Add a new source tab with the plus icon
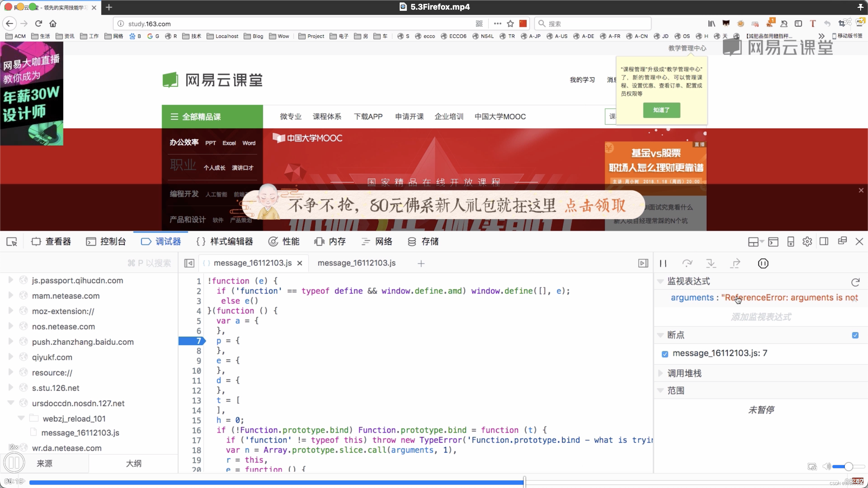This screenshot has height=488, width=868. [x=421, y=263]
